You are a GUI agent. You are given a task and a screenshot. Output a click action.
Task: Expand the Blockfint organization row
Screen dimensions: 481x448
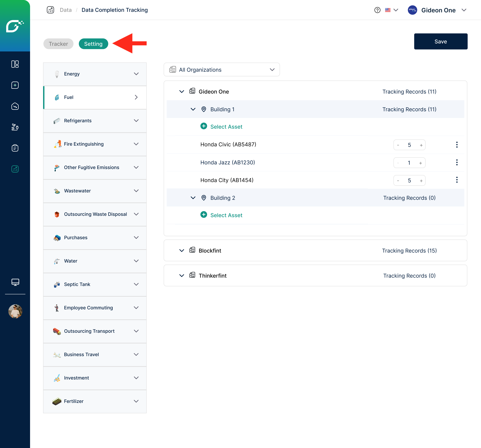click(x=182, y=251)
